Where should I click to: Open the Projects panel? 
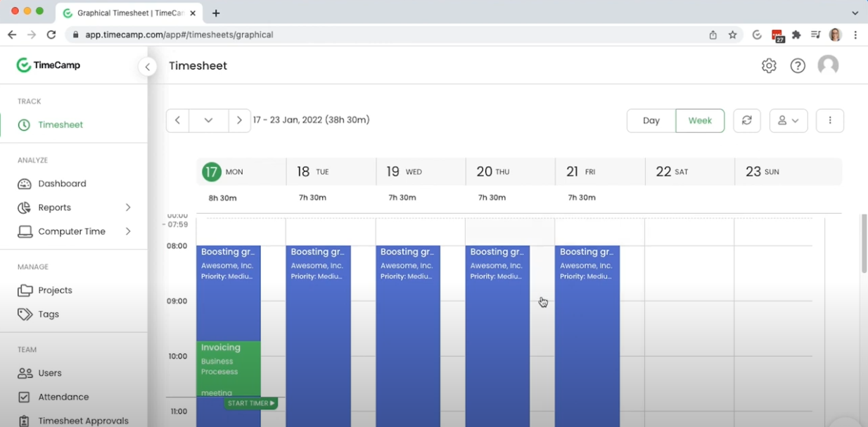[55, 290]
